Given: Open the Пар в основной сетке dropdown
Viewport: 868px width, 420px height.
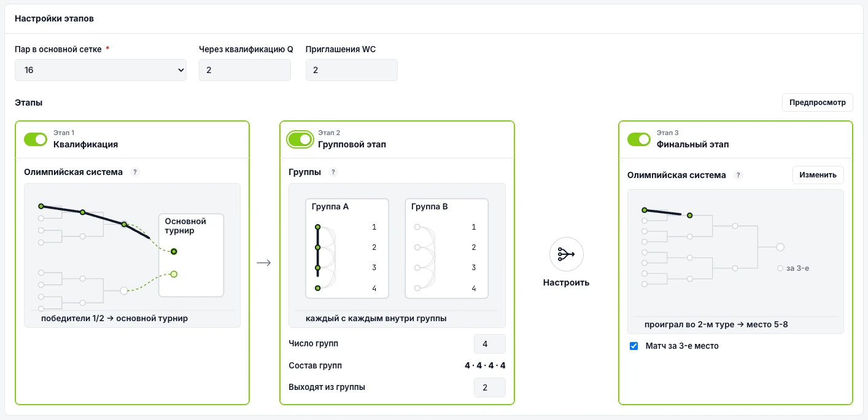Looking at the screenshot, I should (101, 70).
